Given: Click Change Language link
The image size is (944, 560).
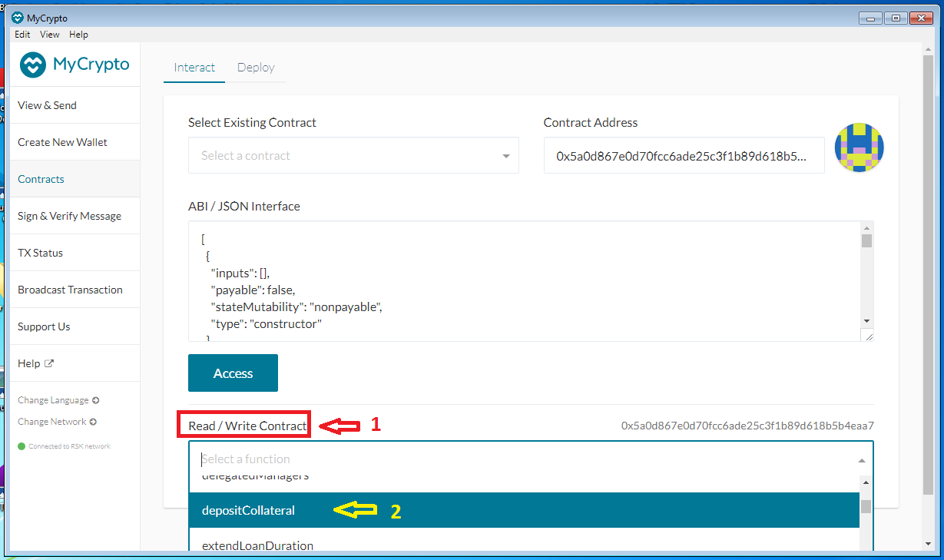Looking at the screenshot, I should [53, 400].
